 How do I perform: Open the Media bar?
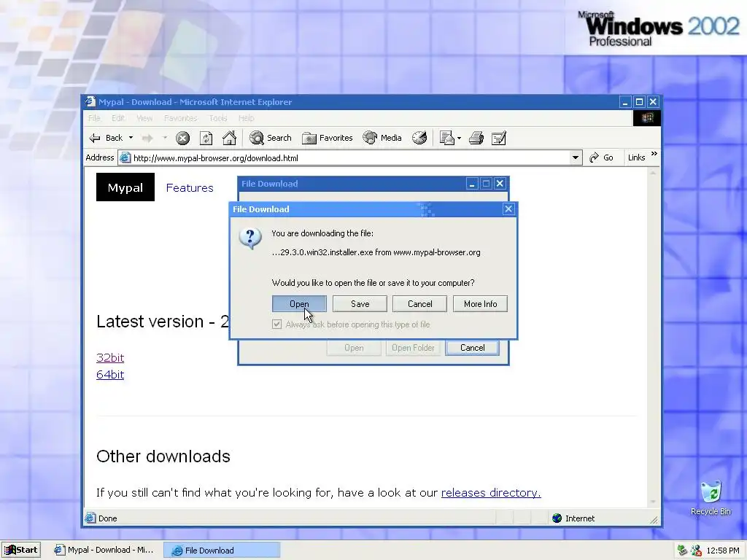tap(382, 138)
